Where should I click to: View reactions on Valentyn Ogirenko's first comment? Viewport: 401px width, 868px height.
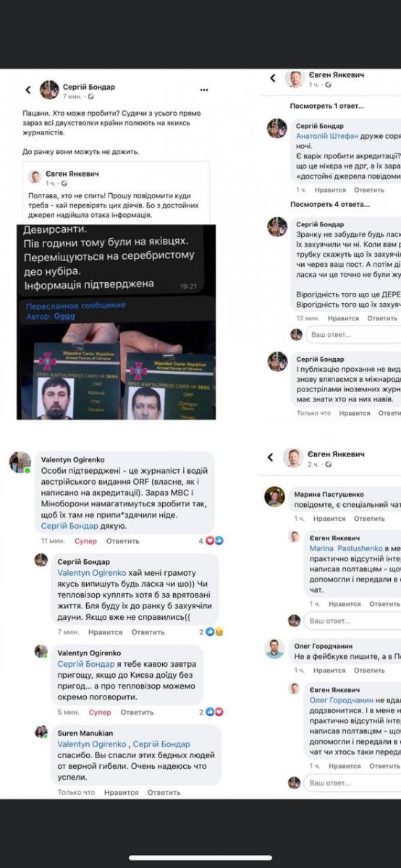tap(211, 540)
